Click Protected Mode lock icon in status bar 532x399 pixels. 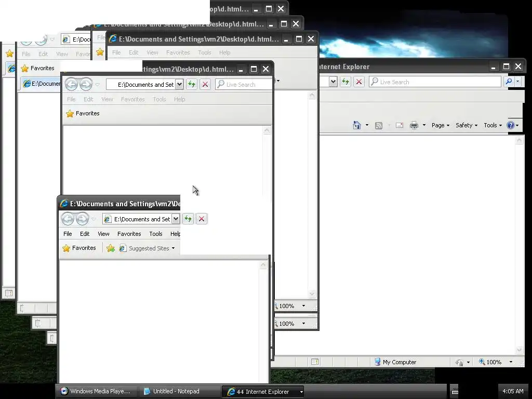point(459,362)
